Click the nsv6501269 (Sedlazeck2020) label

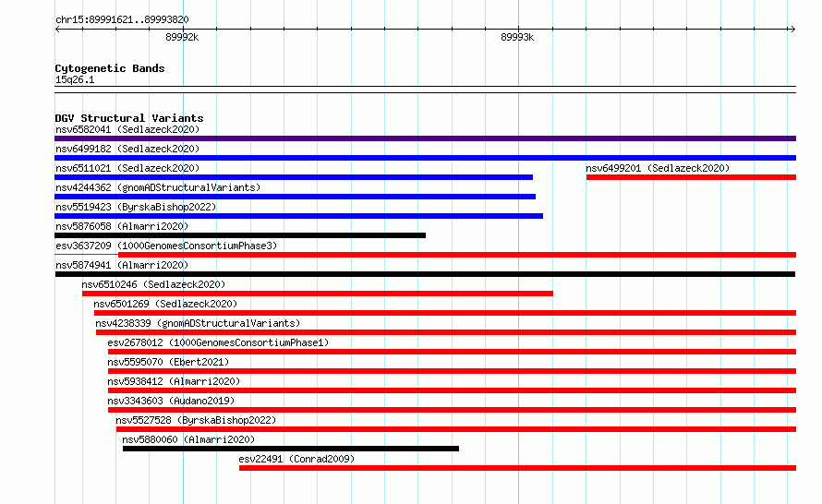pos(165,304)
